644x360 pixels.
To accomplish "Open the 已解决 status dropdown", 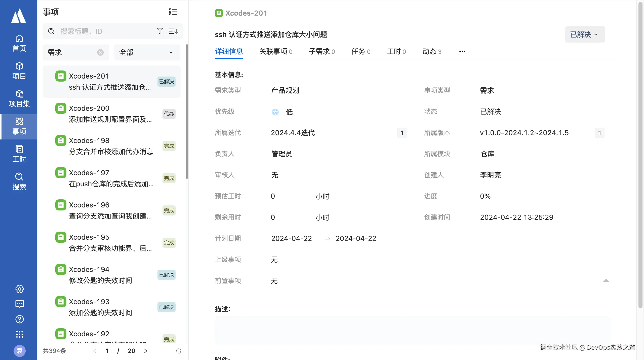I will point(585,34).
